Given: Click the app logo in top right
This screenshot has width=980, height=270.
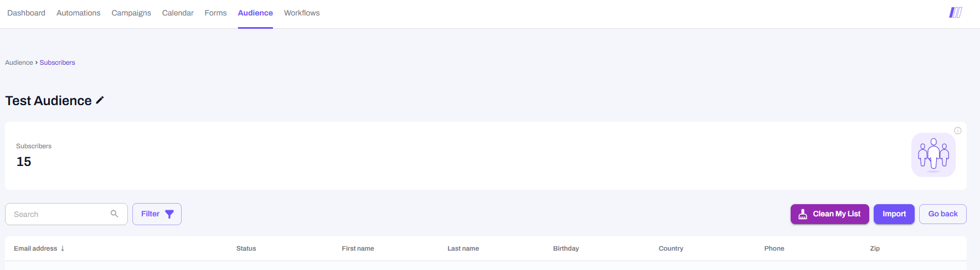Looking at the screenshot, I should [955, 12].
